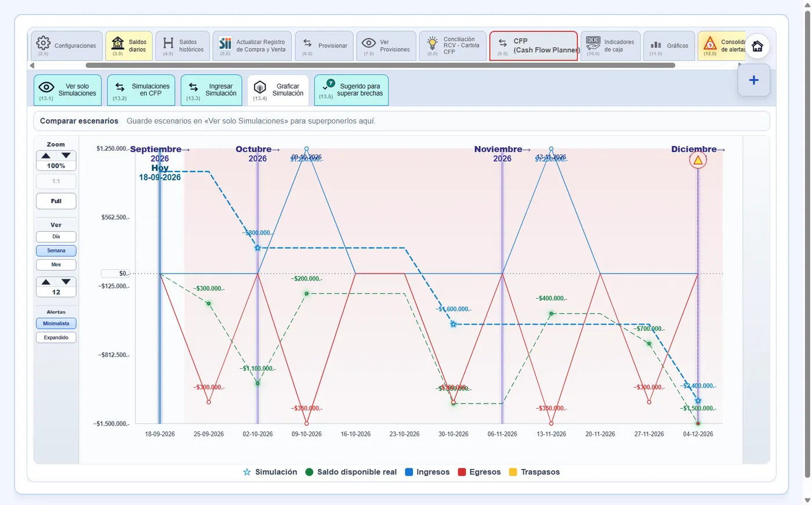Toggle Simulación legend series

tap(270, 472)
